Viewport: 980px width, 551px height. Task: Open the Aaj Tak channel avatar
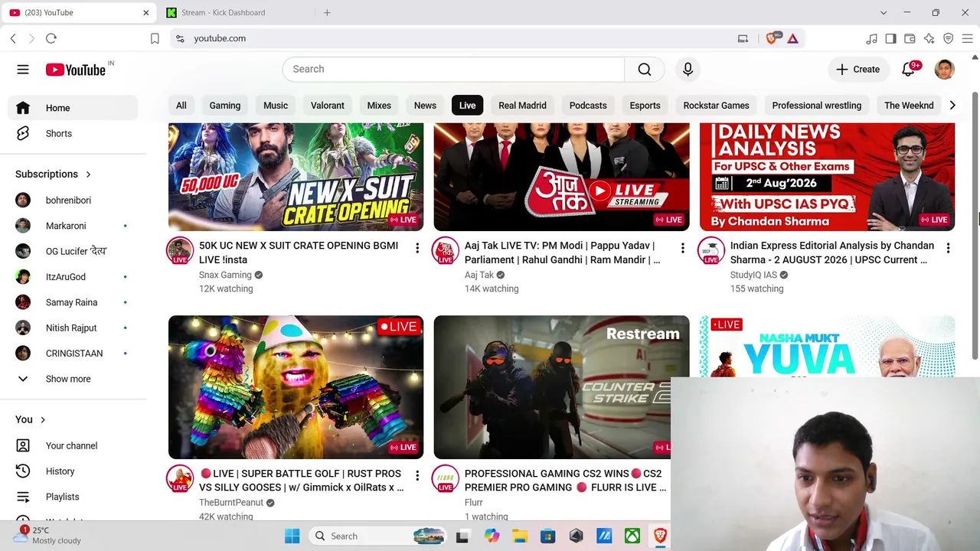pos(446,250)
